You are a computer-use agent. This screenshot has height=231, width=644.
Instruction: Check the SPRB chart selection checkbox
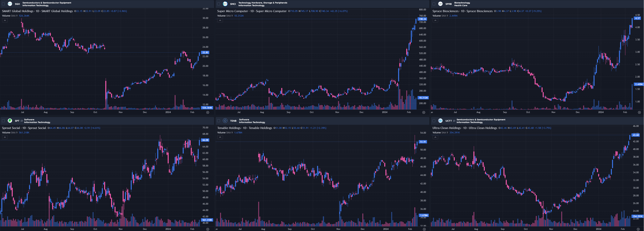pos(434,4)
